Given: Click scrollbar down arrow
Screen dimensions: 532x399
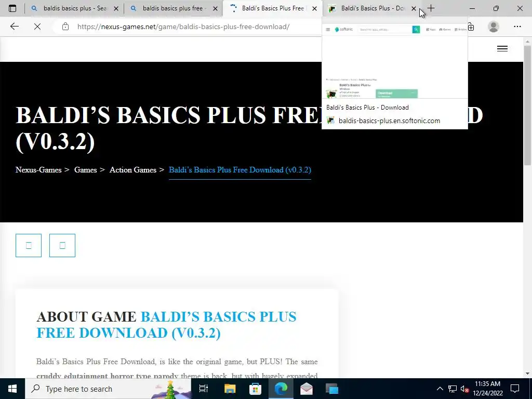Looking at the screenshot, I should click(x=528, y=374).
